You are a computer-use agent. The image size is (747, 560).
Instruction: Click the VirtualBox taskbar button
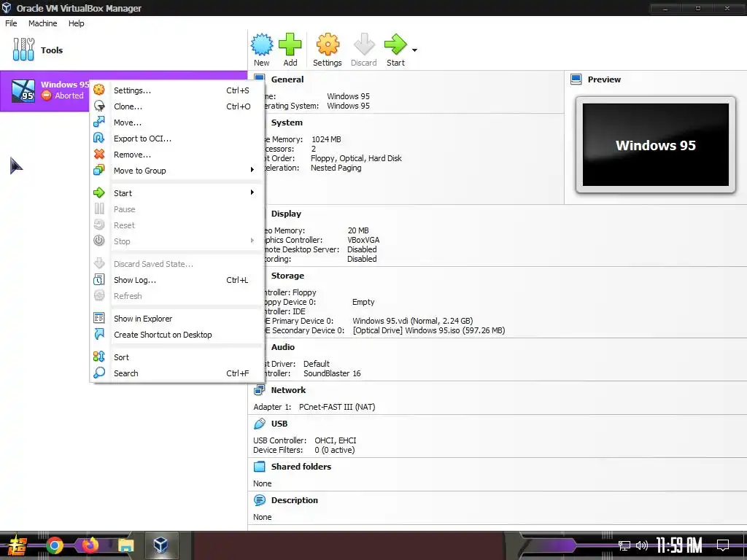(160, 545)
